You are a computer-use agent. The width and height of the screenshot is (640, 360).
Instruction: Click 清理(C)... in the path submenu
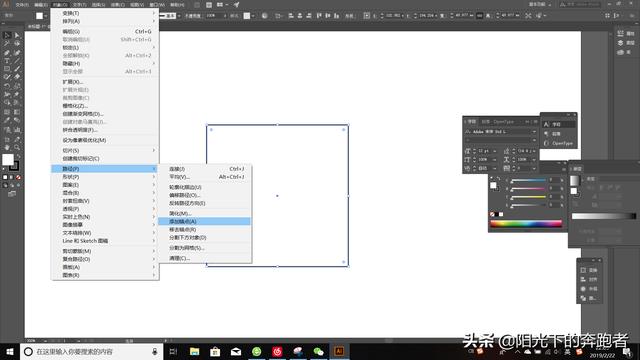204,258
